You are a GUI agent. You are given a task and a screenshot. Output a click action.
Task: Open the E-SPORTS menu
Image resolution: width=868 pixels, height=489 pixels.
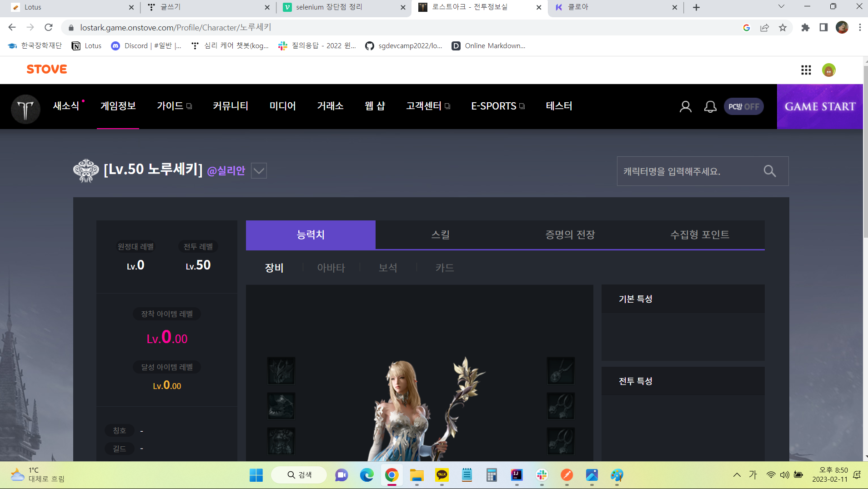coord(498,106)
